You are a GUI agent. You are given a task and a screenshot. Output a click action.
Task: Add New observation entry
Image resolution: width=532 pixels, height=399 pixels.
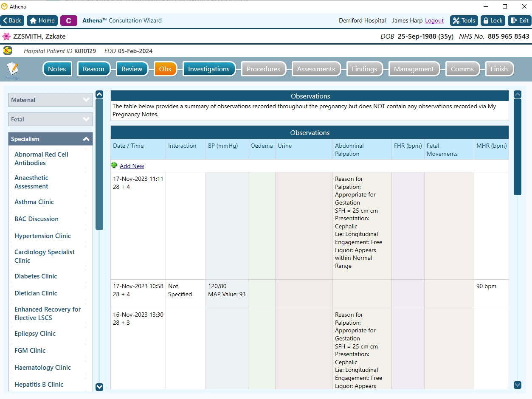click(x=132, y=166)
